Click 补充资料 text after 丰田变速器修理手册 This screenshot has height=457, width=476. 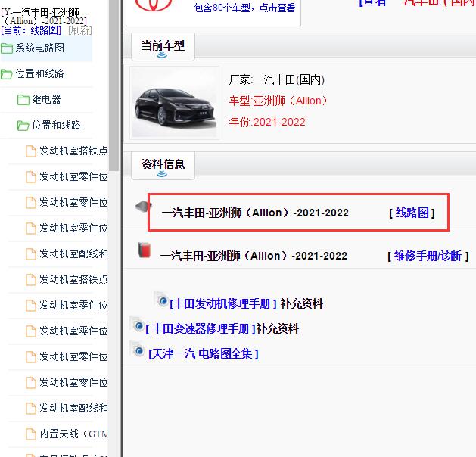(278, 328)
